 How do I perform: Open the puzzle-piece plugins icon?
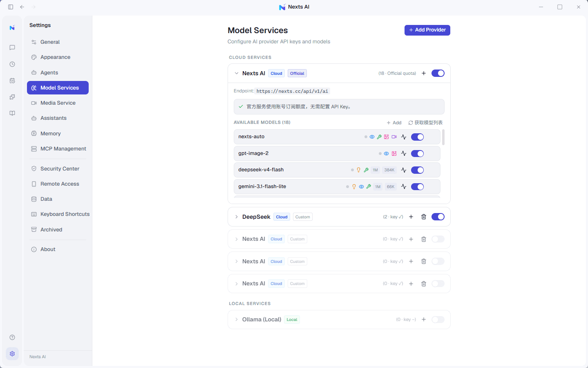pyautogui.click(x=12, y=97)
